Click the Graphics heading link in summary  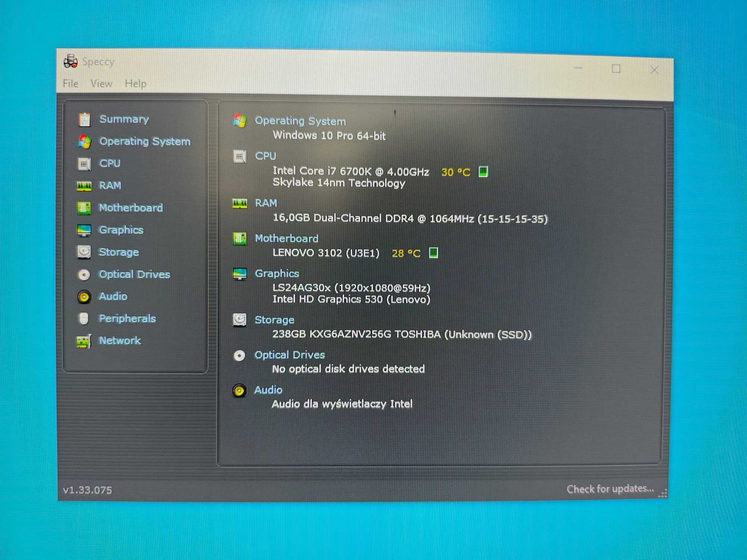coord(277,274)
